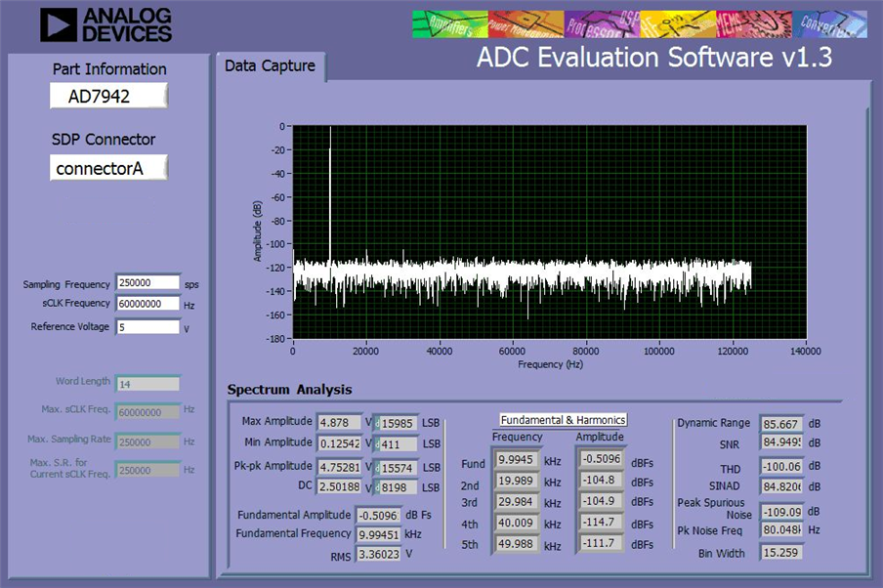Click the AD7942 part name field

click(108, 96)
